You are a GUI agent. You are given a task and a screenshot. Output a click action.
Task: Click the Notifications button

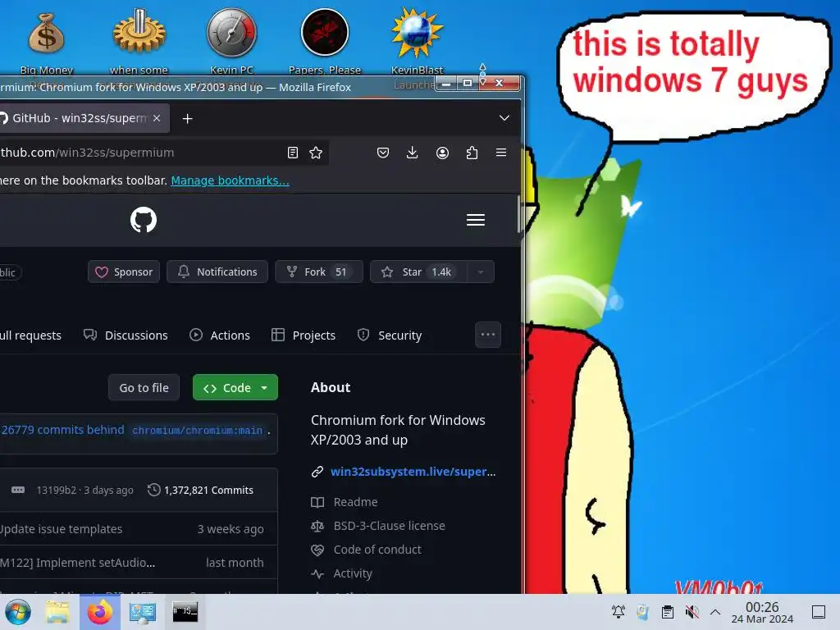pos(217,272)
